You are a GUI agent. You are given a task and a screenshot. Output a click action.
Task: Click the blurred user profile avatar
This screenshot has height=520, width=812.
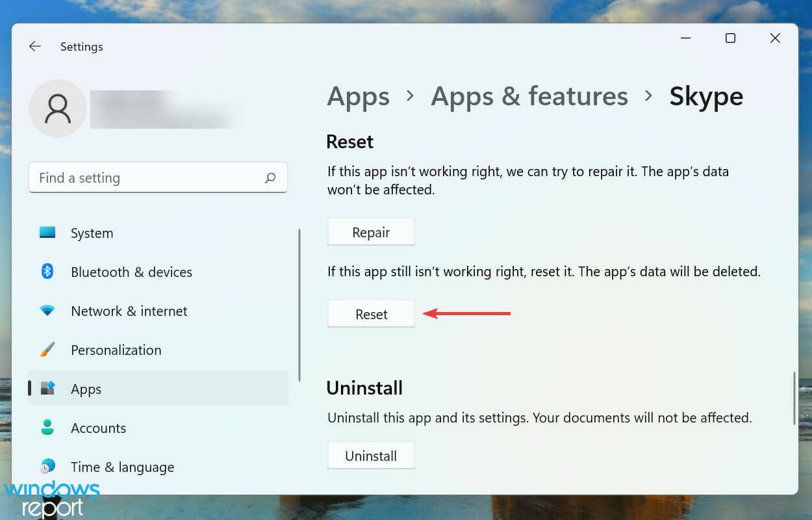58,109
